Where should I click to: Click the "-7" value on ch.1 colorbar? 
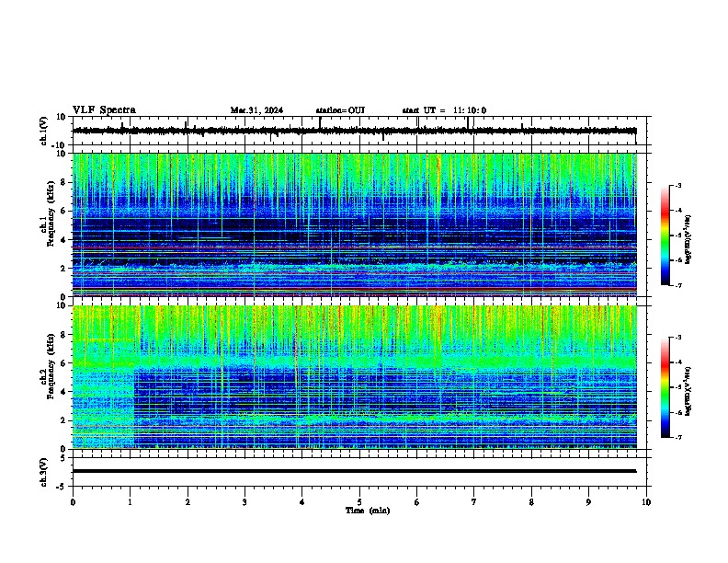(677, 285)
